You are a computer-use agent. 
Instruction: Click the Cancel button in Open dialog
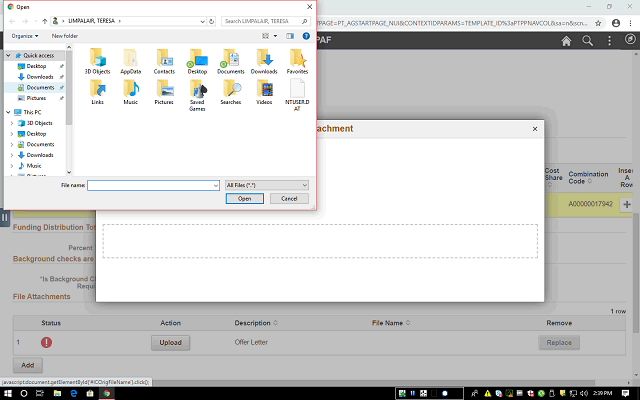click(x=289, y=199)
